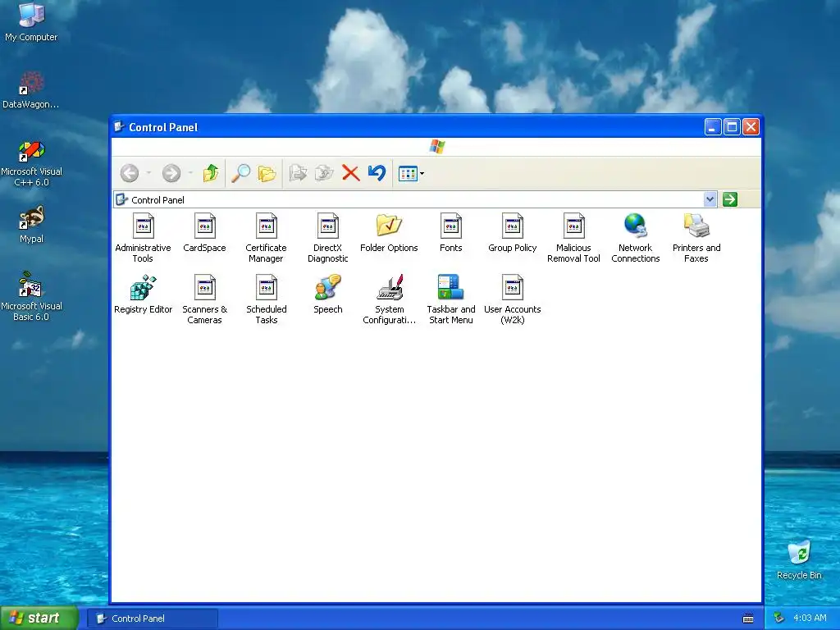Click the clock in system tray
The image size is (840, 630).
point(810,618)
